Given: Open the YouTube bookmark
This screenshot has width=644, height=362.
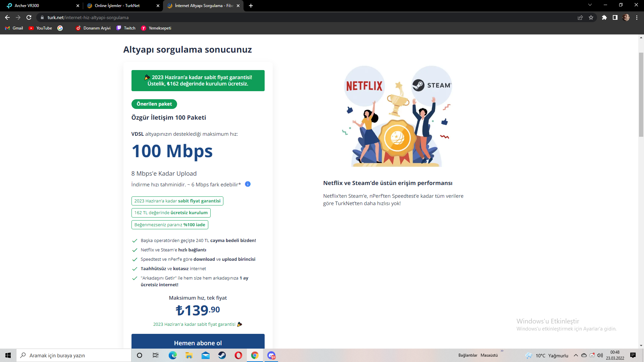Looking at the screenshot, I should click(x=40, y=28).
